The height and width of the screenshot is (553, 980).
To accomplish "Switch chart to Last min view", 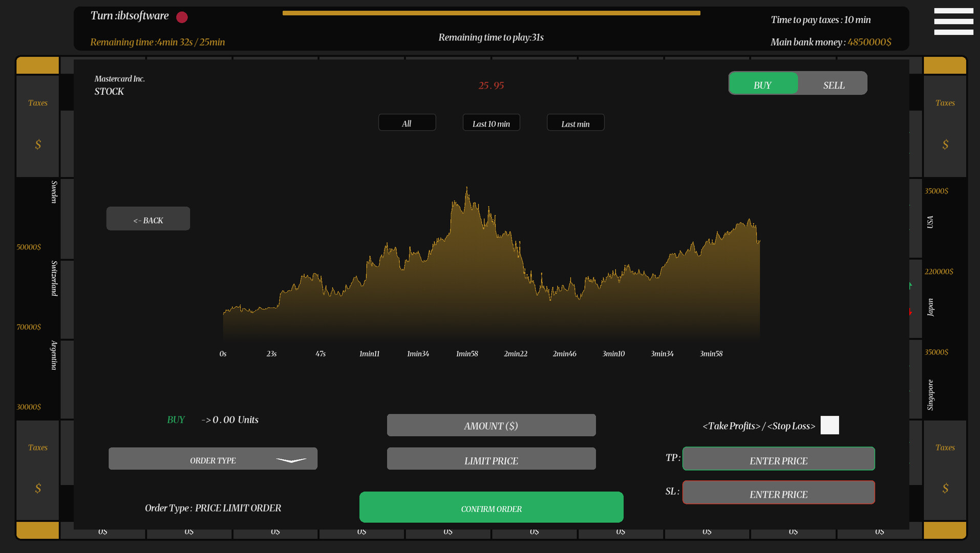I will click(x=575, y=122).
